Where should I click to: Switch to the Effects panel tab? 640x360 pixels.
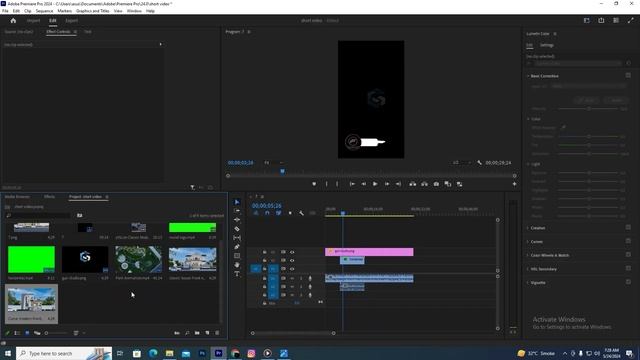(x=49, y=197)
